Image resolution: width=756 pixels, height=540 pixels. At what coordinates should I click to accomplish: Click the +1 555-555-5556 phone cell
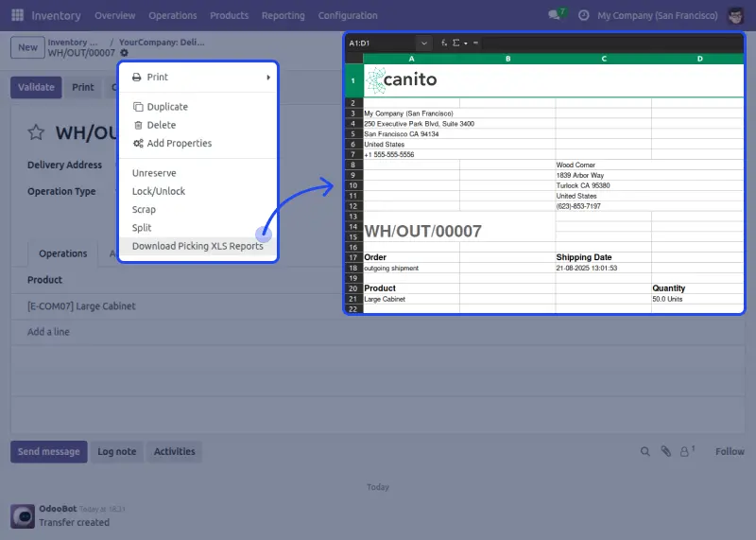tap(411, 155)
